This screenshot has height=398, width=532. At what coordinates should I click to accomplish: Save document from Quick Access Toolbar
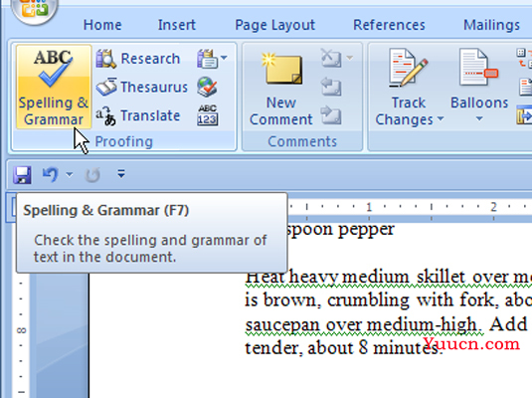pyautogui.click(x=23, y=175)
